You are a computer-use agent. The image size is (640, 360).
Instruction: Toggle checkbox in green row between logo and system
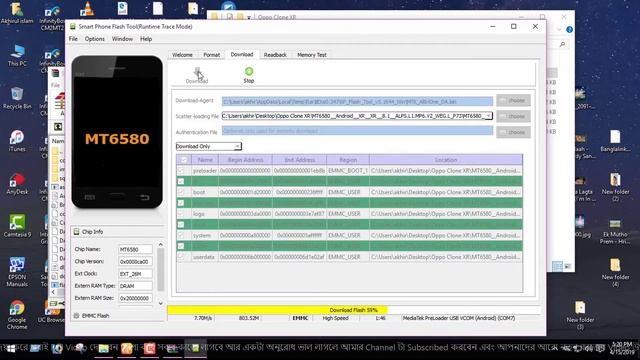(x=181, y=224)
